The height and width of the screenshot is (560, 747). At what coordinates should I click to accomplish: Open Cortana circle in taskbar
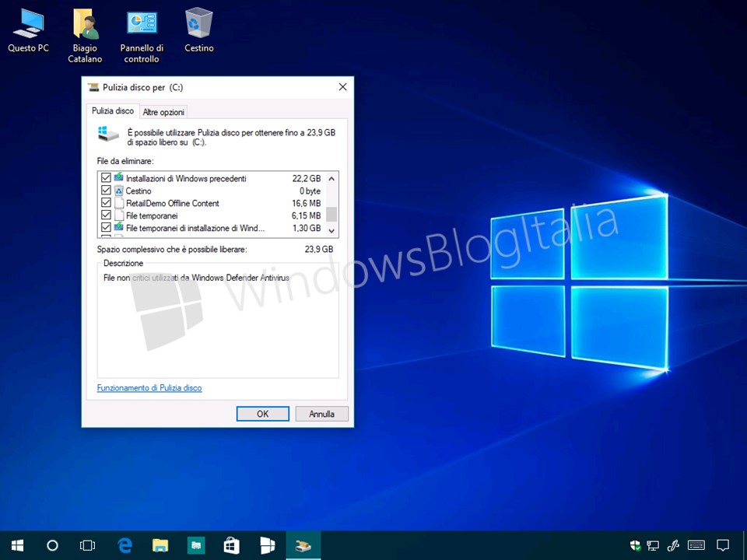52,545
